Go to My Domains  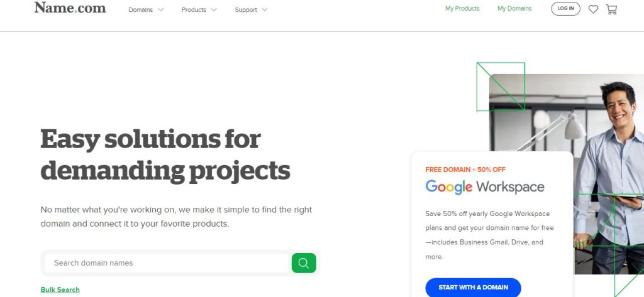(x=514, y=8)
